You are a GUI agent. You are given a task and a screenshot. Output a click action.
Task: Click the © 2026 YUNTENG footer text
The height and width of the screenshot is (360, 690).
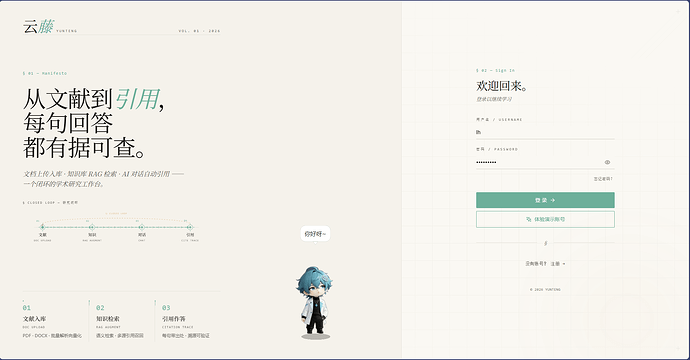tap(545, 290)
